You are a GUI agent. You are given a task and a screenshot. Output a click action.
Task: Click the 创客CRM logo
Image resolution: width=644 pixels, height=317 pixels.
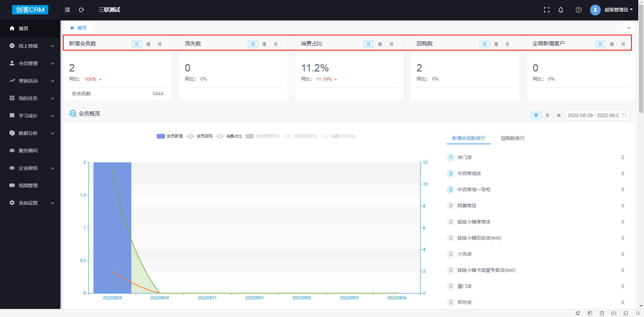click(30, 10)
